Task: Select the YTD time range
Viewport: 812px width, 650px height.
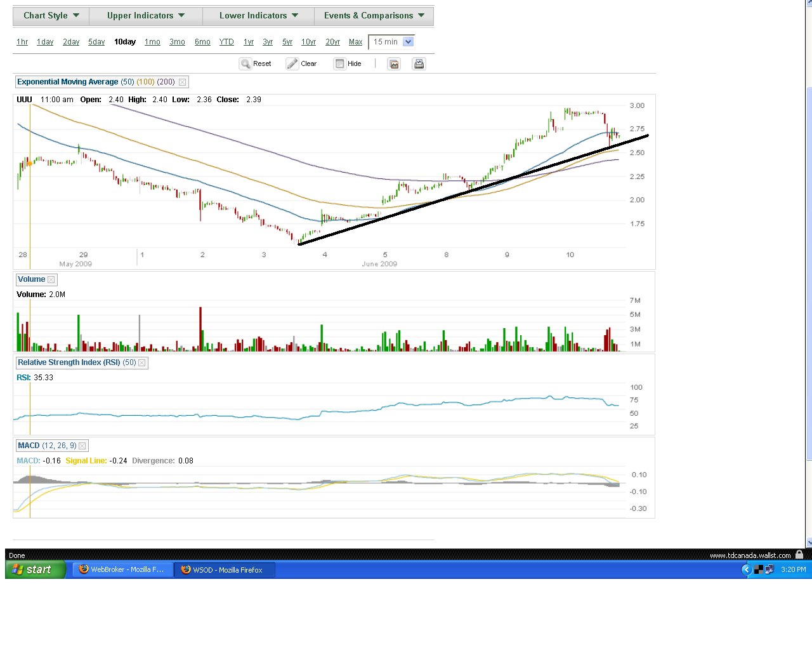Action: (226, 42)
